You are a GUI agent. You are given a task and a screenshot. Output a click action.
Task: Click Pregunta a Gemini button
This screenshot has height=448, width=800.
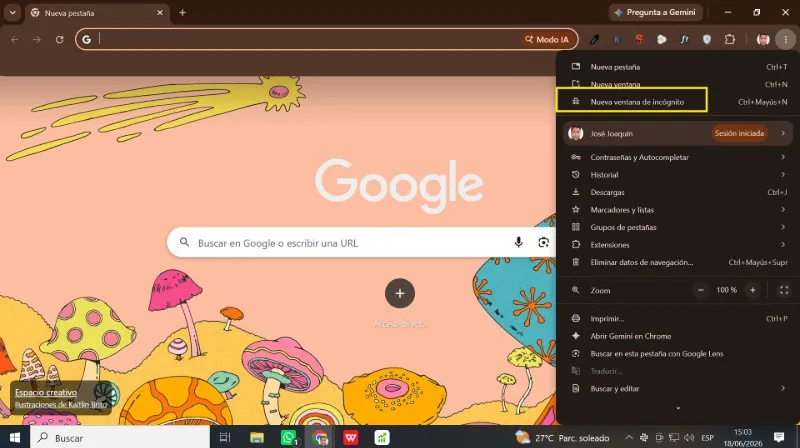pos(655,12)
